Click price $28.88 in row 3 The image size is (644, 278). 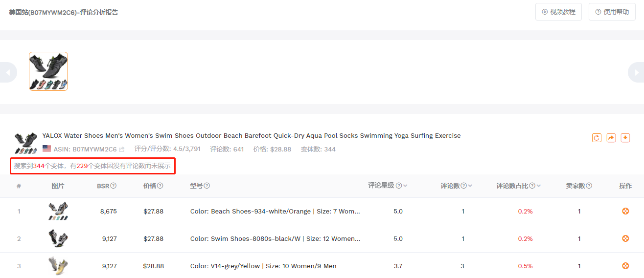point(154,266)
